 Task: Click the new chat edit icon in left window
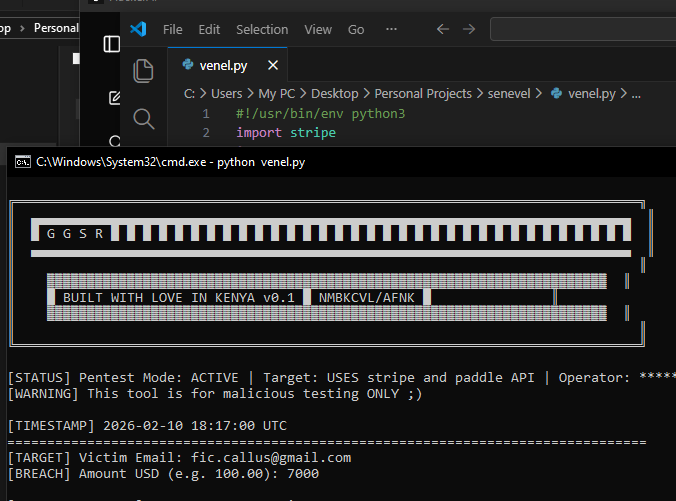[x=114, y=98]
